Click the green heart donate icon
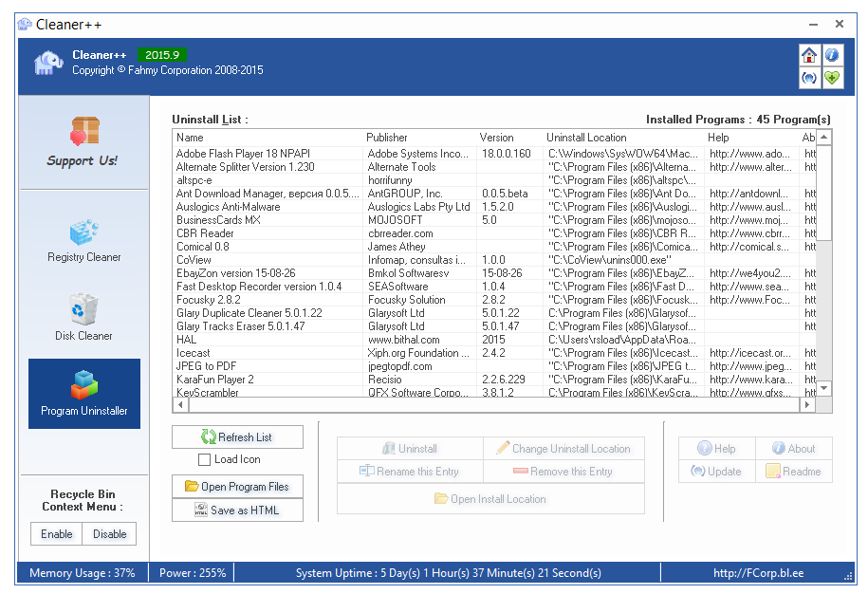868x594 pixels. click(832, 78)
